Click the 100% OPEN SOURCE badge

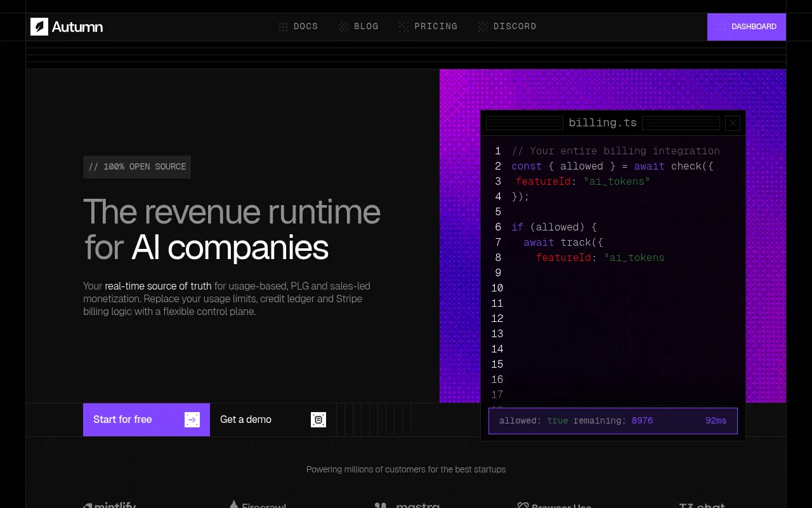click(x=137, y=167)
